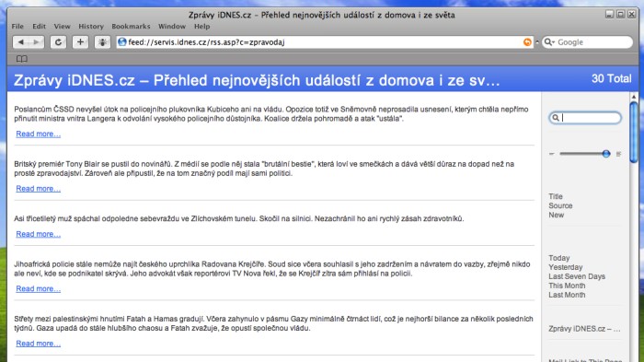This screenshot has height=362, width=644.
Task: Click the scrollbar up arrow
Action: (634, 97)
